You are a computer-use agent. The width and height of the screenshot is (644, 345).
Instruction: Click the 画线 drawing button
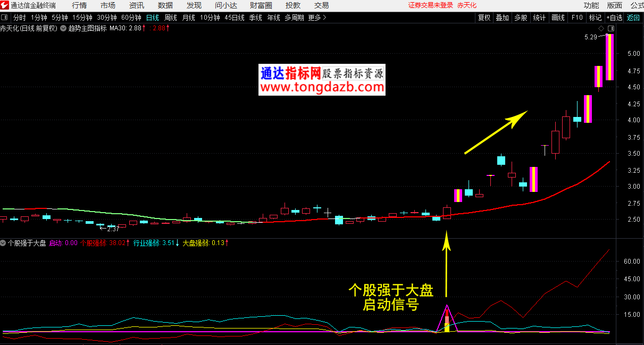[x=558, y=18]
